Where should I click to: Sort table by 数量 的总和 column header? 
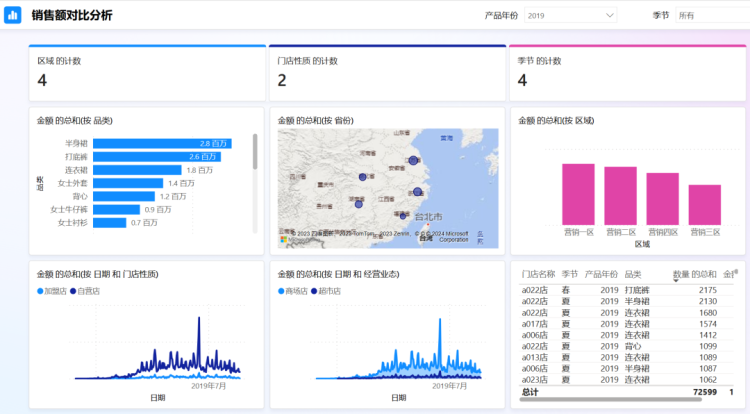(x=694, y=274)
